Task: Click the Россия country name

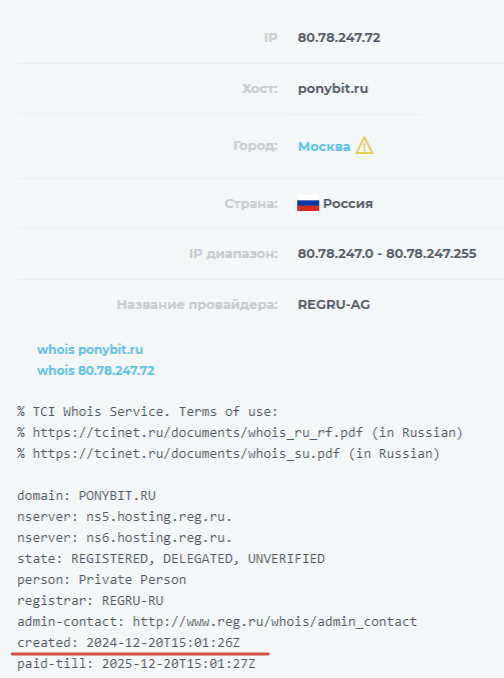Action: coord(348,204)
